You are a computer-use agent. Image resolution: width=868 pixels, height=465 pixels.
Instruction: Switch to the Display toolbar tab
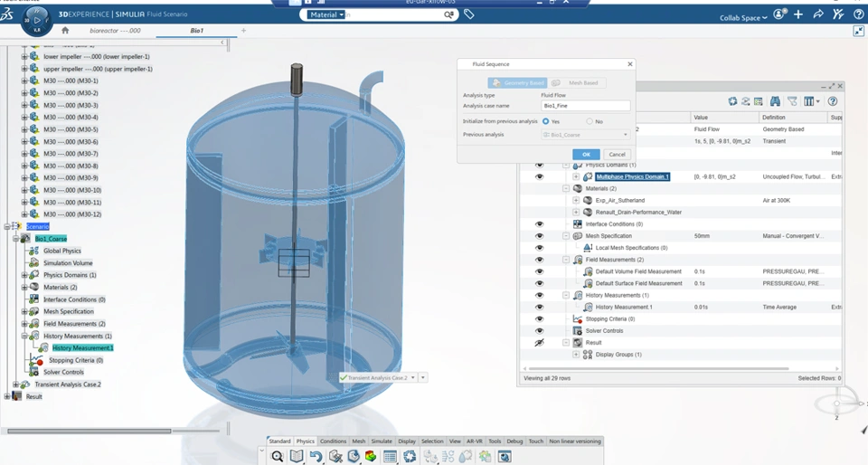coord(407,441)
